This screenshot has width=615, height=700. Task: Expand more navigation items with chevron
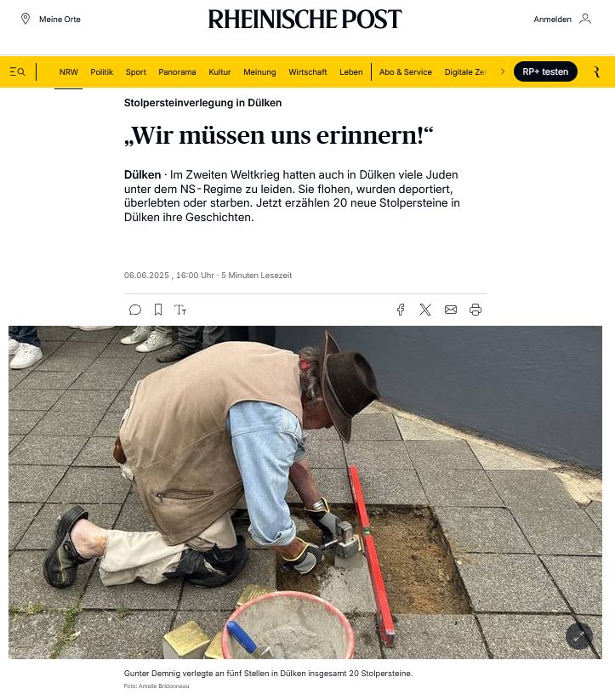point(503,72)
